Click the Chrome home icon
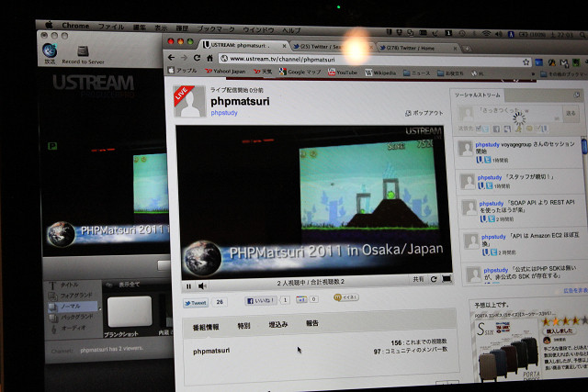588x392 pixels. coord(209,58)
